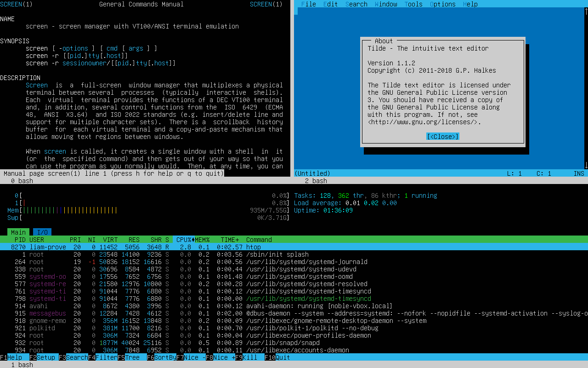The image size is (588, 368).
Task: Open the Window menu in Tilde
Action: pos(386,4)
